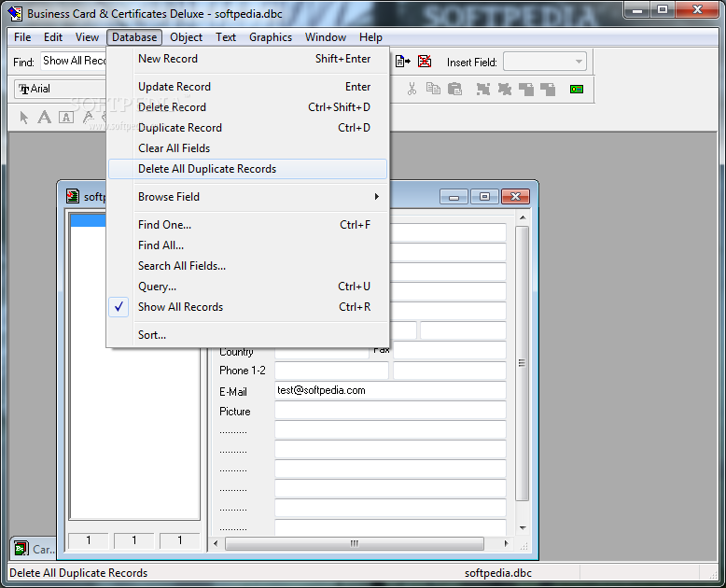Click the first record counter box showing 1
This screenshot has height=588, width=726.
click(x=89, y=540)
